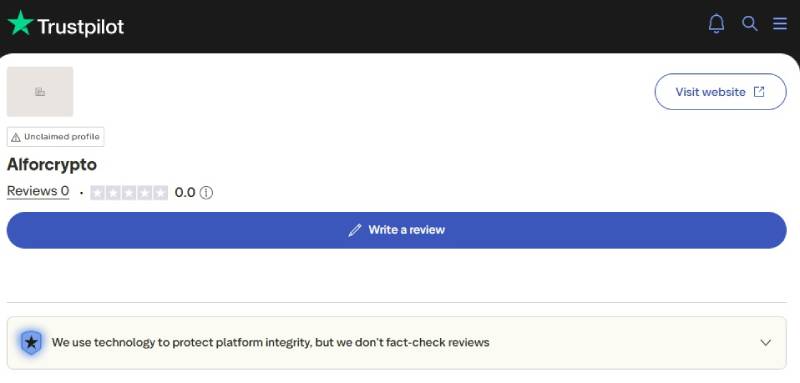Click the Alforcrypto company name heading

(x=52, y=165)
